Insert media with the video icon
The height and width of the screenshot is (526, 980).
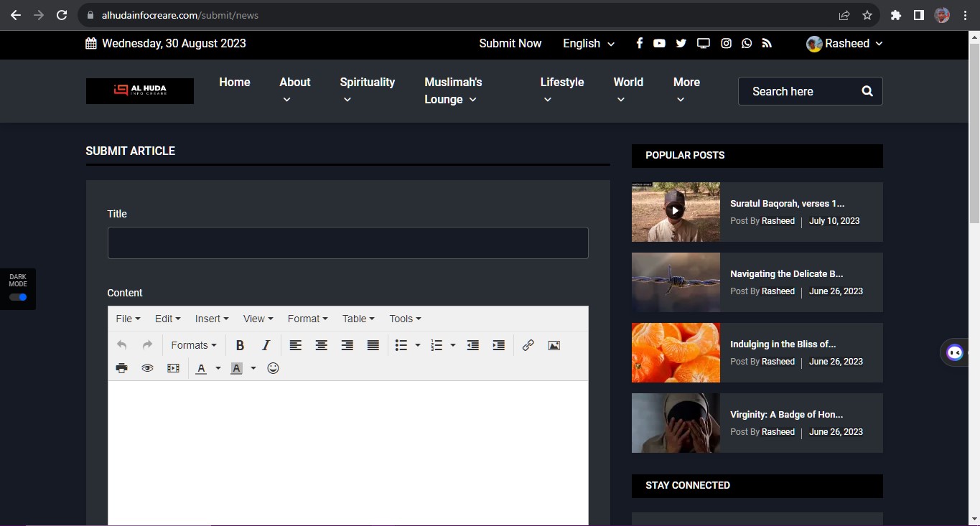pos(173,368)
